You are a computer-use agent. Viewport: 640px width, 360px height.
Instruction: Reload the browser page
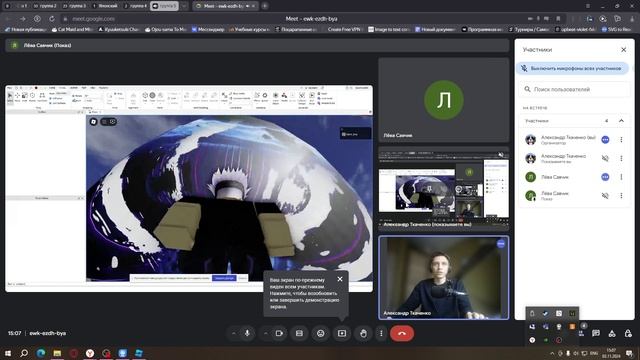[x=52, y=19]
